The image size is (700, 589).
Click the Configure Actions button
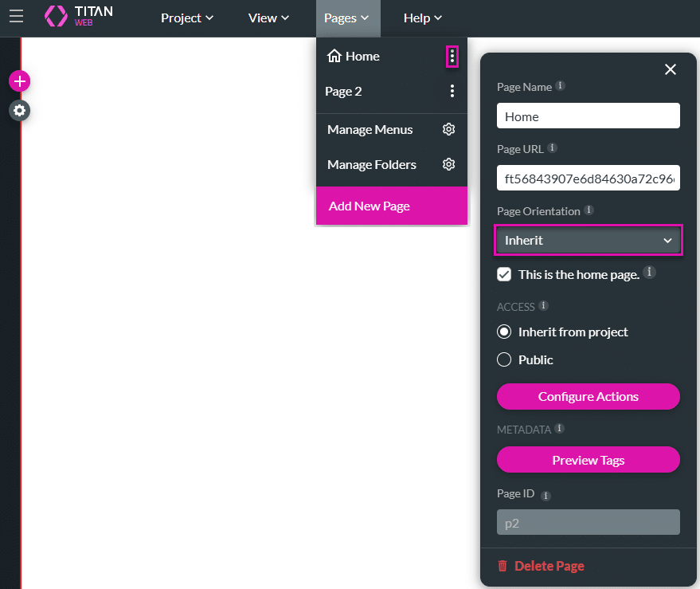[x=588, y=396]
